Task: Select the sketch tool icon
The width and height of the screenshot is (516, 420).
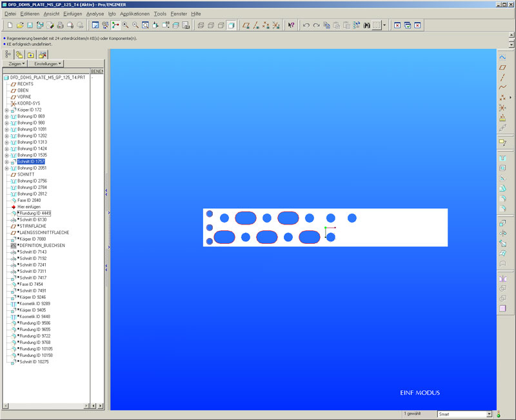Action: tap(502, 57)
